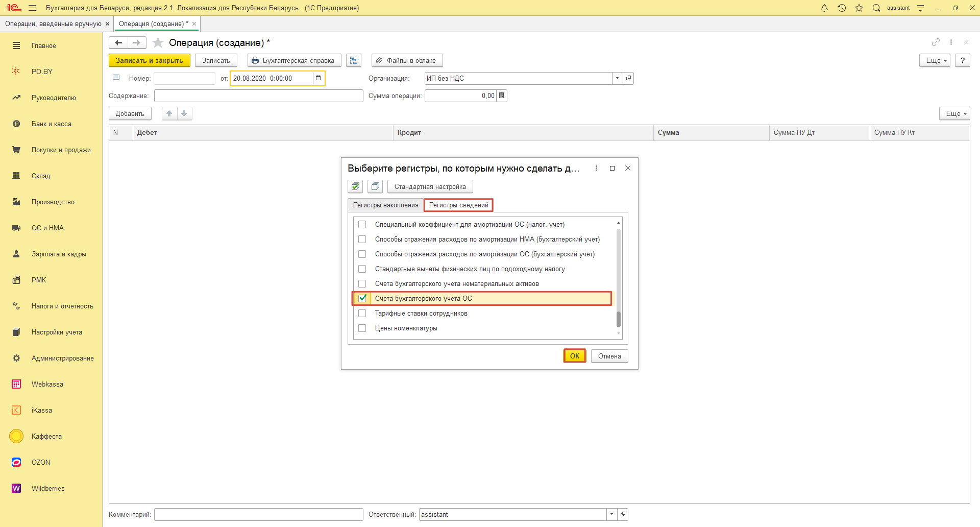Enable Цены номенклатуры checkbox
980x527 pixels.
pos(362,328)
